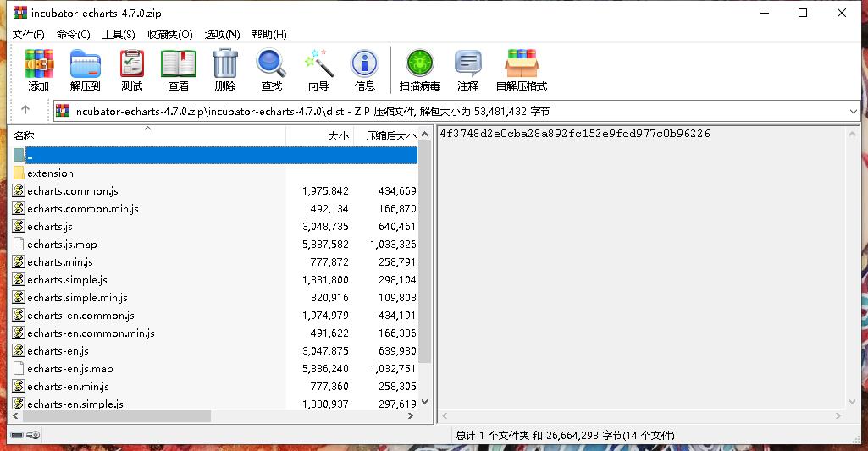Click the file list scroll-down arrow

click(424, 402)
